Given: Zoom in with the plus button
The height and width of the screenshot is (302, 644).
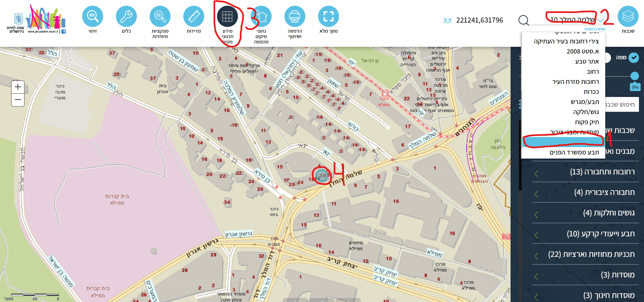Looking at the screenshot, I should click(x=18, y=87).
